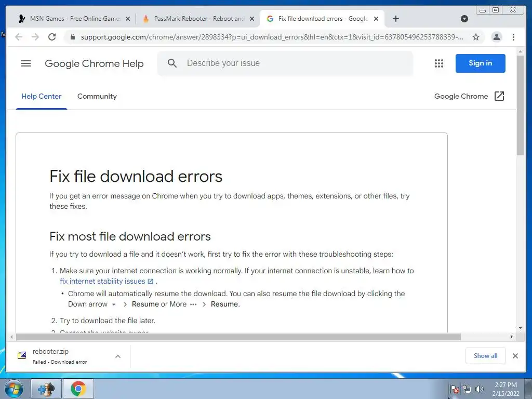Screen dimensions: 532x399
Task: Switch to the MSN Games tab
Action: point(74,19)
